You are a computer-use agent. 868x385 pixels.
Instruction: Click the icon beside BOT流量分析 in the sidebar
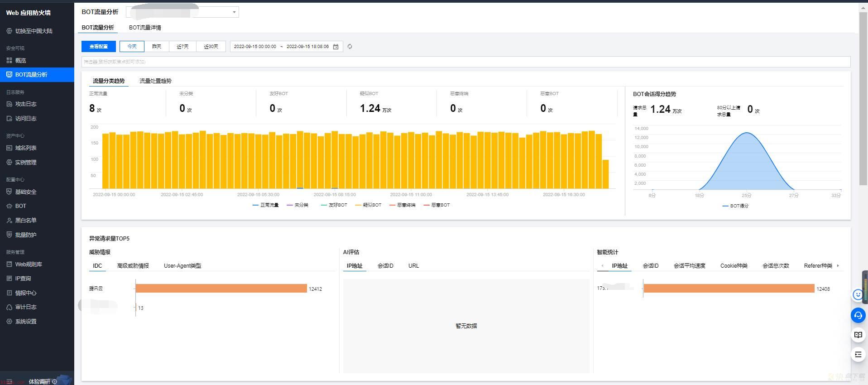point(9,74)
